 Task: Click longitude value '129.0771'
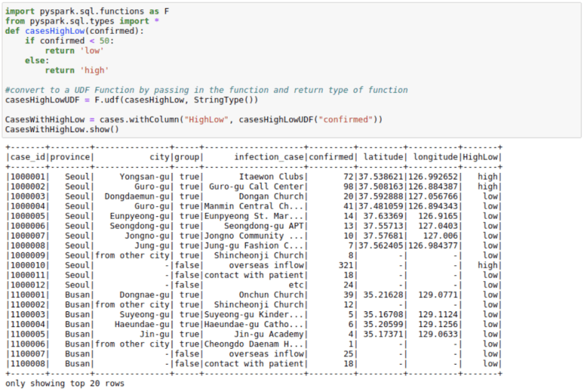tap(438, 295)
